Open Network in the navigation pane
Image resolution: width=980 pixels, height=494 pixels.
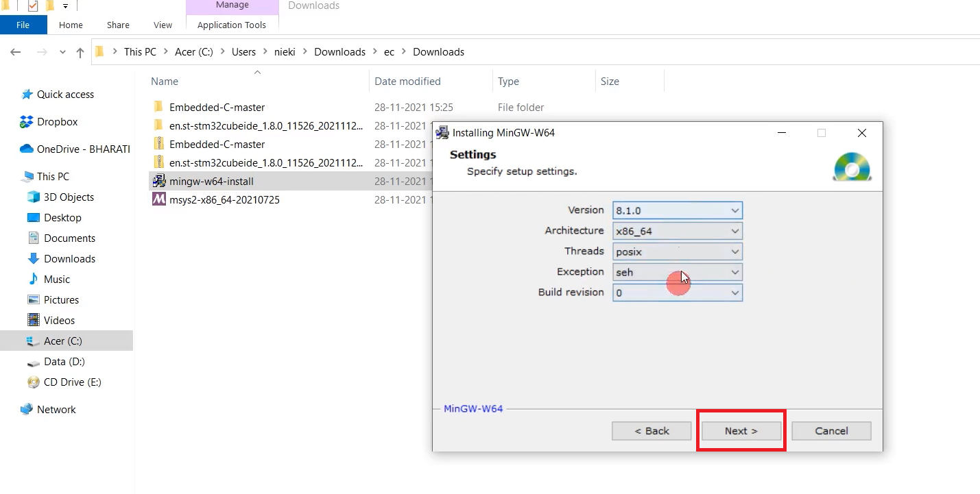(56, 410)
